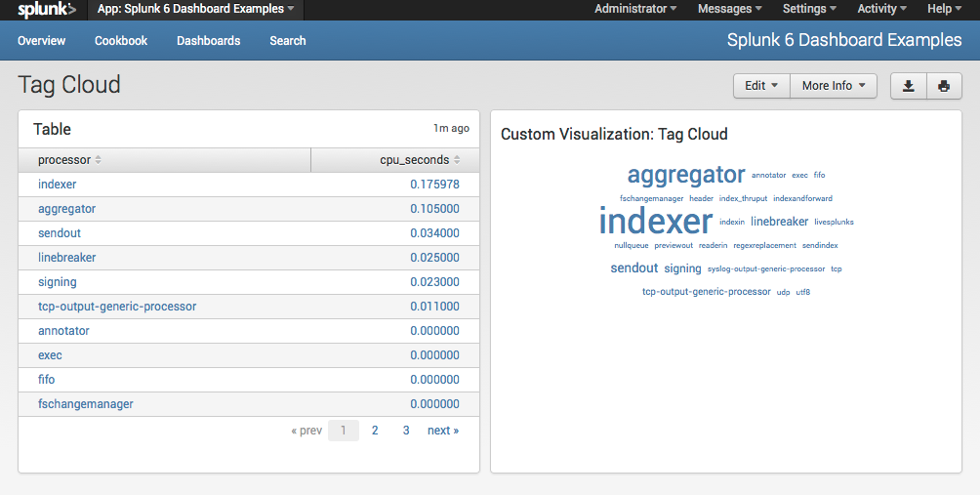Click the header tag in cloud

[701, 199]
